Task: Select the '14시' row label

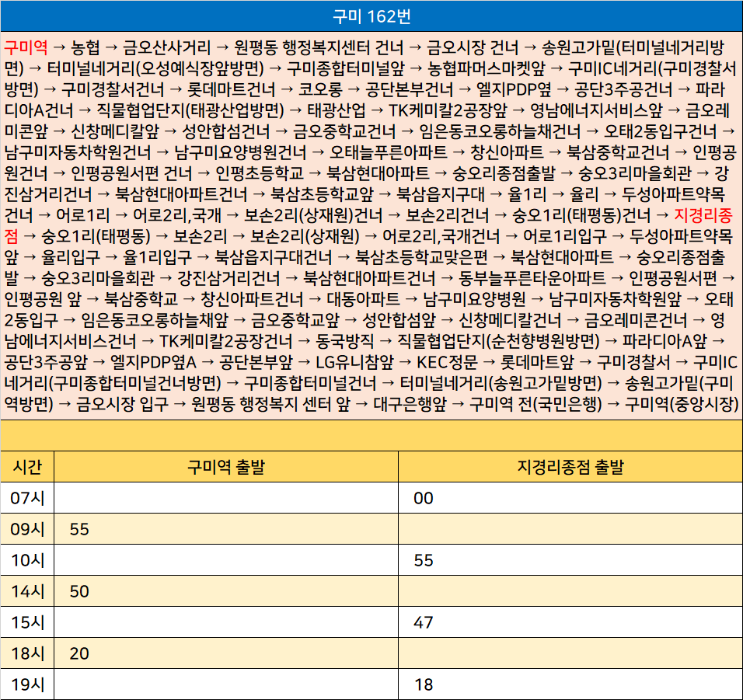Action: tap(27, 591)
